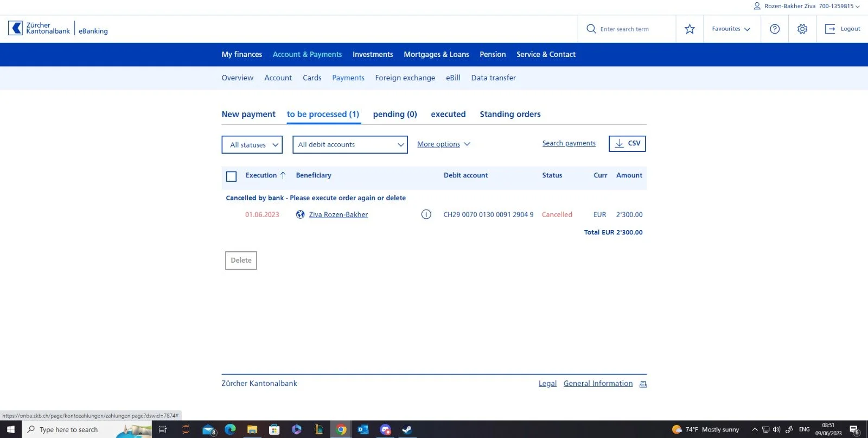This screenshot has width=868, height=438.
Task: Click the Cancelled status text
Action: click(x=557, y=214)
